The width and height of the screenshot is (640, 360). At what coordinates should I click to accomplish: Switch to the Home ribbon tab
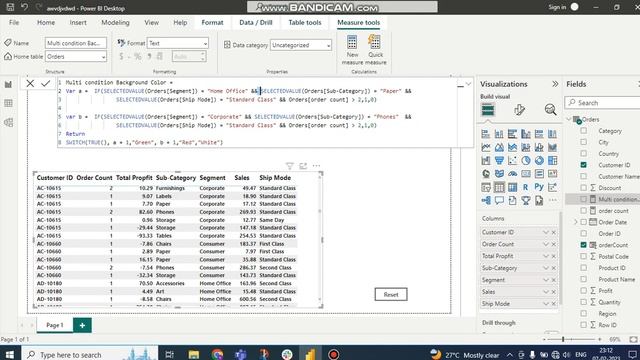tap(46, 22)
